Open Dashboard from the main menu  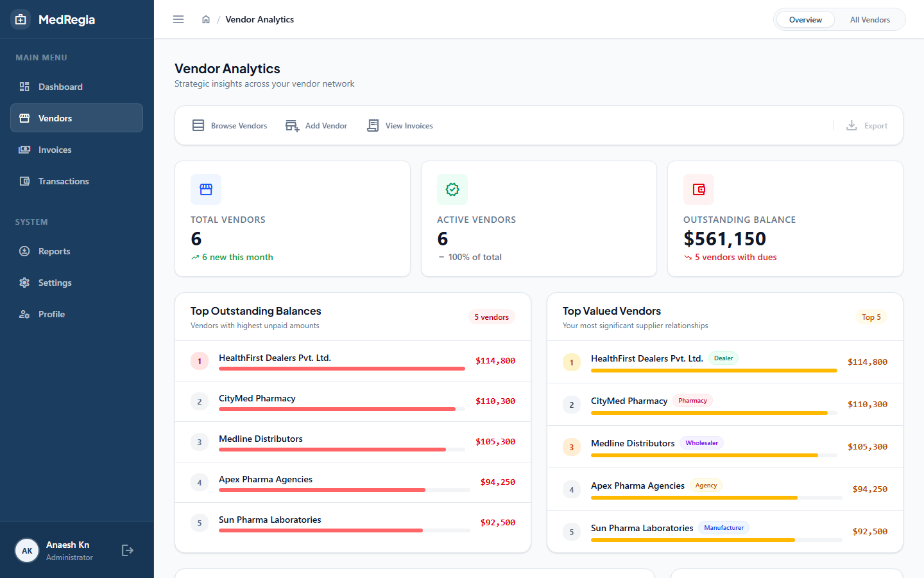76,87
